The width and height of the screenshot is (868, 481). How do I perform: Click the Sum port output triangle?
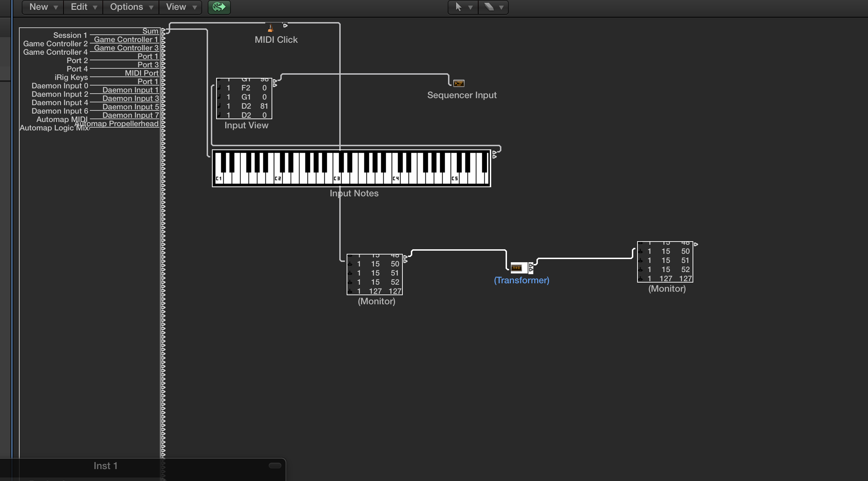click(163, 30)
